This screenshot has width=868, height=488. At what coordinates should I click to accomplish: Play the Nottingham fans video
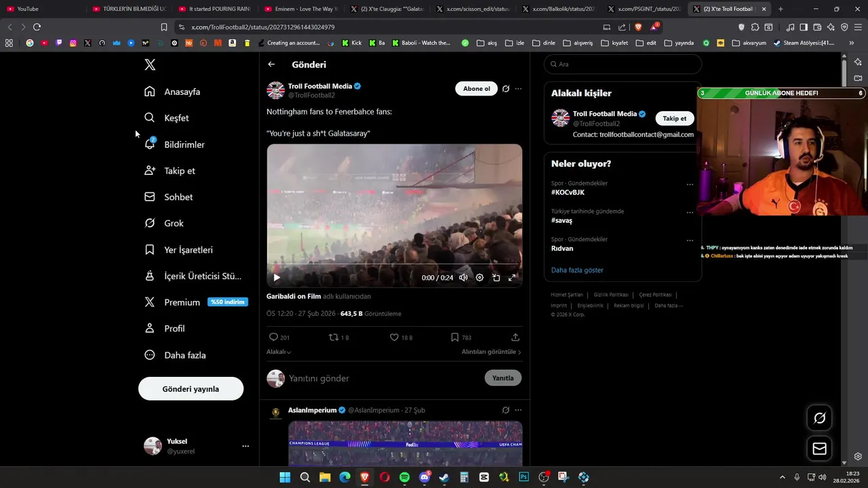click(277, 277)
